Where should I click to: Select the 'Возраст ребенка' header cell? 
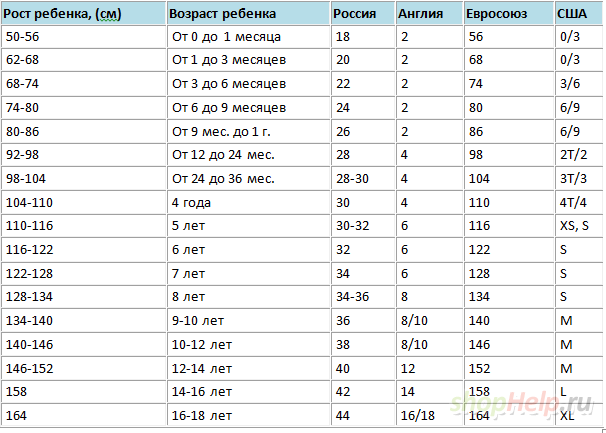(x=249, y=14)
